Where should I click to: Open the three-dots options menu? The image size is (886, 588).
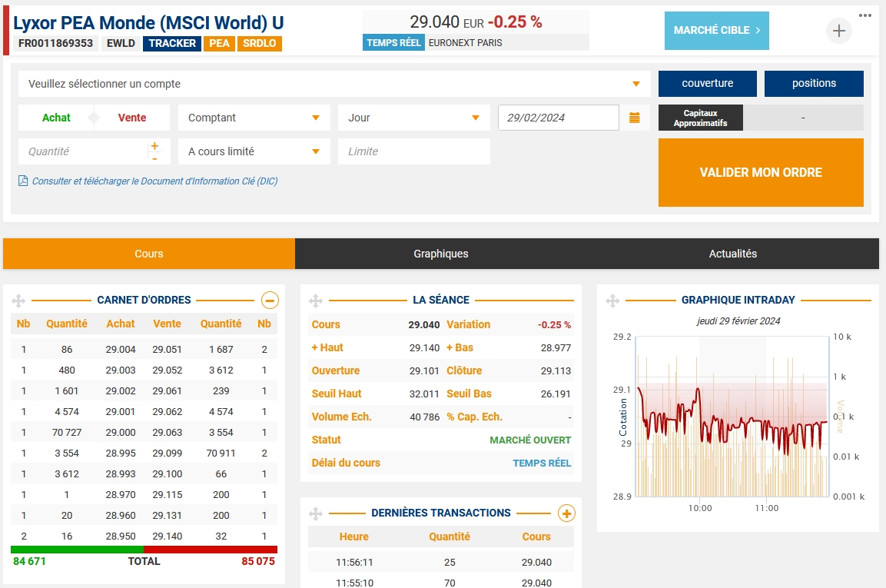tap(865, 14)
